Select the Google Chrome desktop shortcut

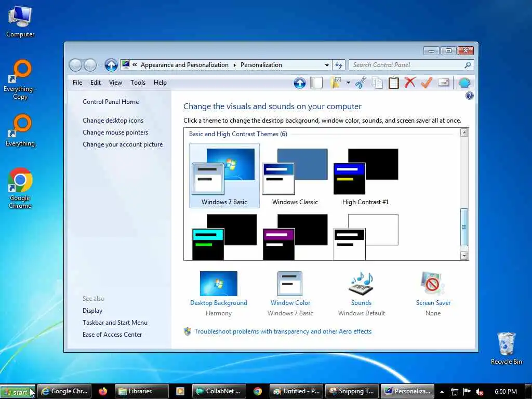[20, 188]
